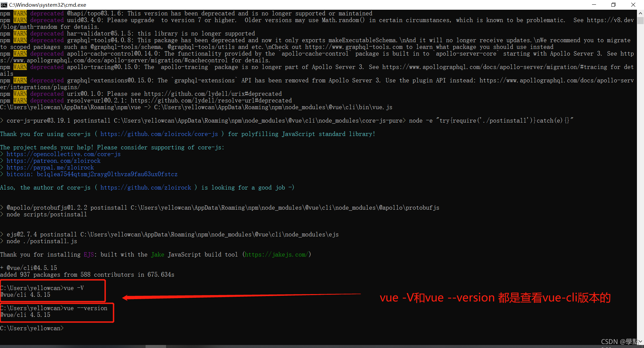Click the @apollo/protobufjs@1.2.2 postinstall line
Image resolution: width=644 pixels, height=348 pixels.
tap(220, 208)
